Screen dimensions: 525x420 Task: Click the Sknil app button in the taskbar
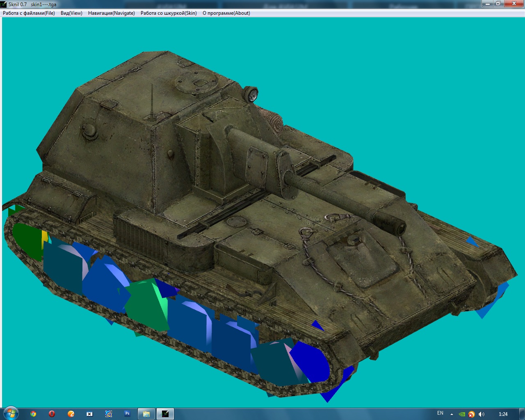[165, 414]
